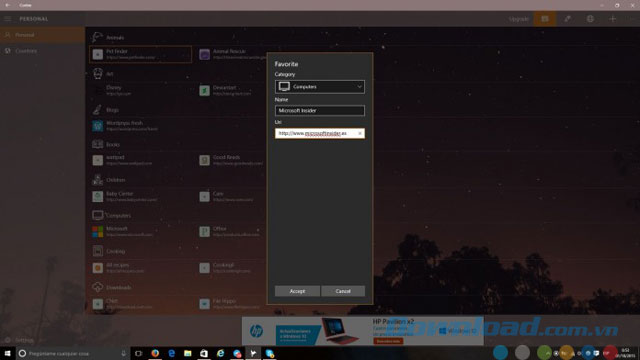The height and width of the screenshot is (360, 640).
Task: Go back with the title bar arrow
Action: pos(7,5)
